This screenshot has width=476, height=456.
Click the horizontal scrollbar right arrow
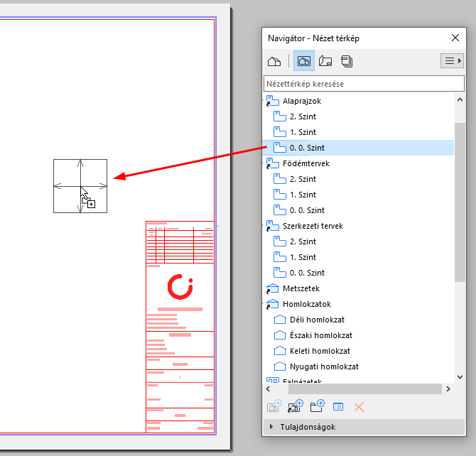[448, 389]
